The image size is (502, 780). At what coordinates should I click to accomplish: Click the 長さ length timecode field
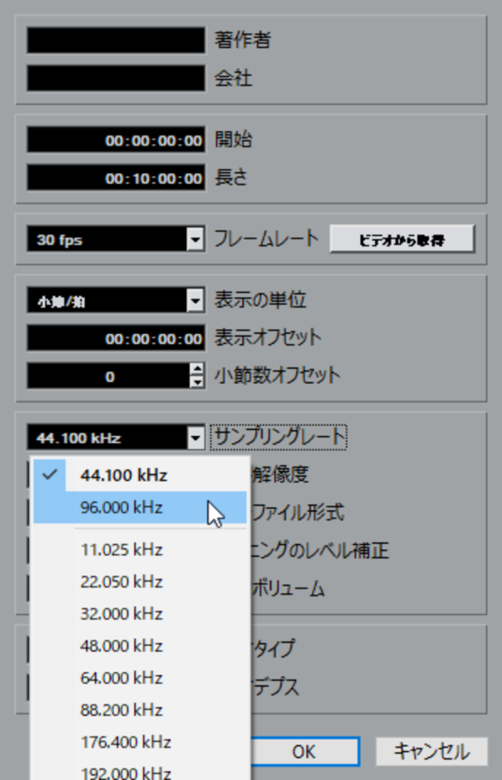point(116,178)
